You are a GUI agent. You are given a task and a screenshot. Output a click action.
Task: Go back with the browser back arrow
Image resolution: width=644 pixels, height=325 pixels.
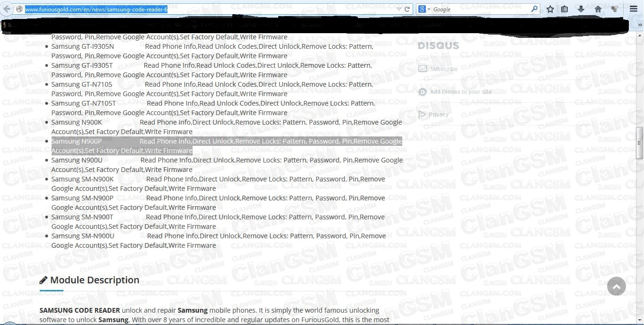(x=7, y=9)
